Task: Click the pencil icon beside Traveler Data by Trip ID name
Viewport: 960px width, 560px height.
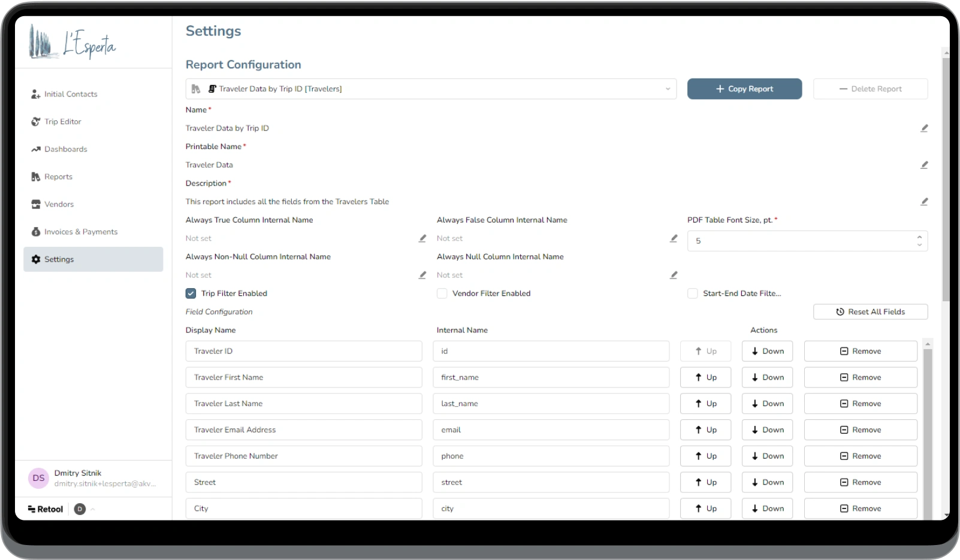Action: point(924,128)
